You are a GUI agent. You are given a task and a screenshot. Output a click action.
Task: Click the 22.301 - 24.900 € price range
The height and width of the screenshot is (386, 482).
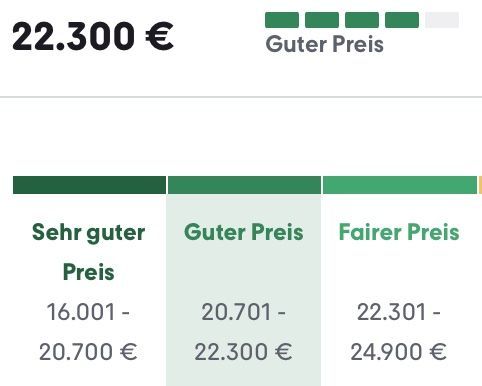pyautogui.click(x=399, y=332)
